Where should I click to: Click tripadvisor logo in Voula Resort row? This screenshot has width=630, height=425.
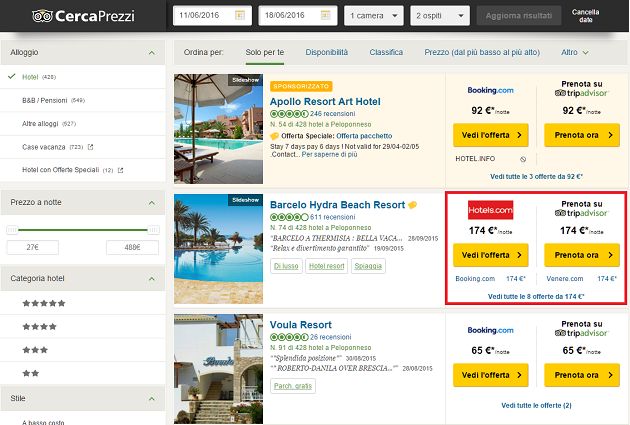(x=581, y=333)
